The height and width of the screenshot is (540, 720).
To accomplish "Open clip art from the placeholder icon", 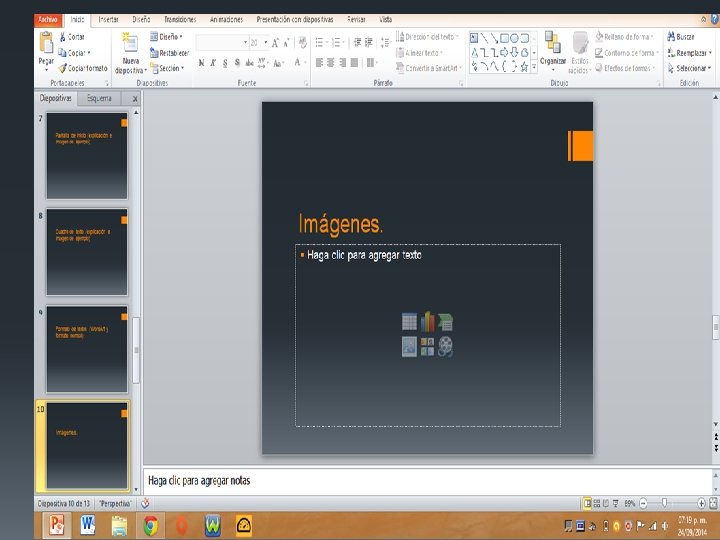I will pyautogui.click(x=427, y=346).
